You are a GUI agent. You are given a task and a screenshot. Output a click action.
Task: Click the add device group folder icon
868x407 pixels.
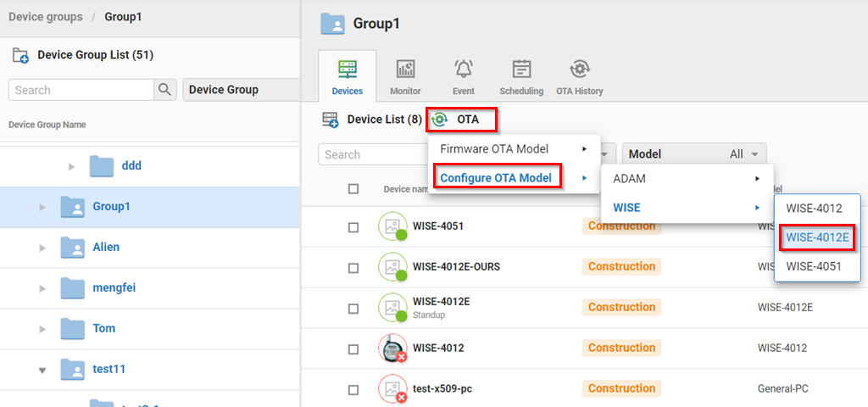(x=20, y=56)
